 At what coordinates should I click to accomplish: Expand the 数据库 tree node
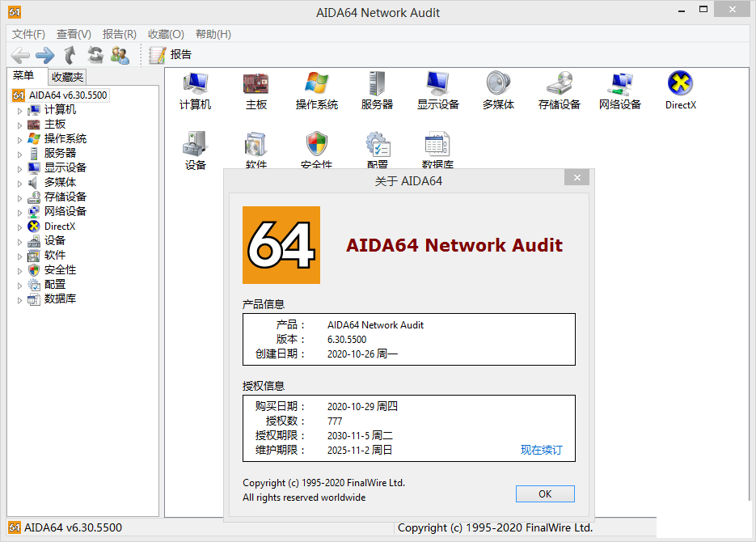point(19,299)
